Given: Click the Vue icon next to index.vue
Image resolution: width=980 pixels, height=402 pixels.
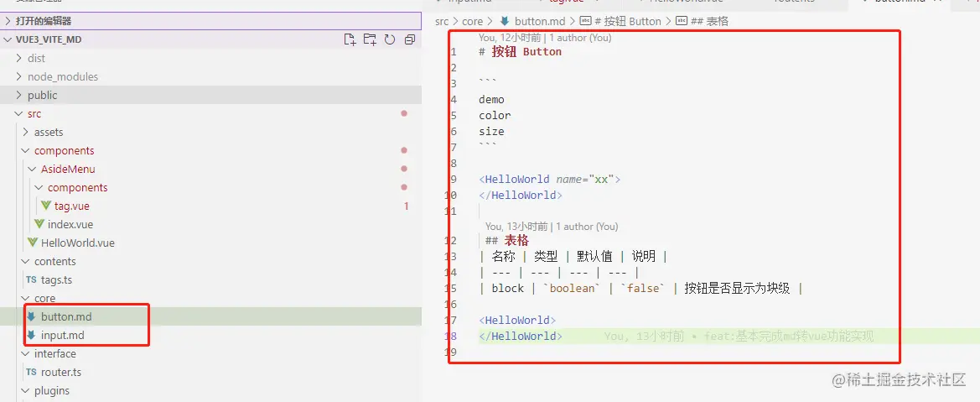Looking at the screenshot, I should [39, 224].
